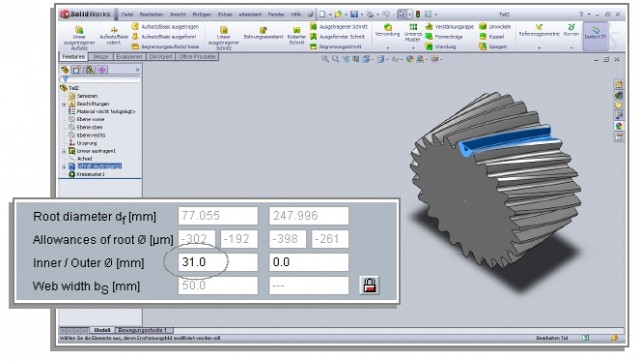Switch to the Skizze tab
Image resolution: width=640 pixels, height=361 pixels.
pos(101,57)
